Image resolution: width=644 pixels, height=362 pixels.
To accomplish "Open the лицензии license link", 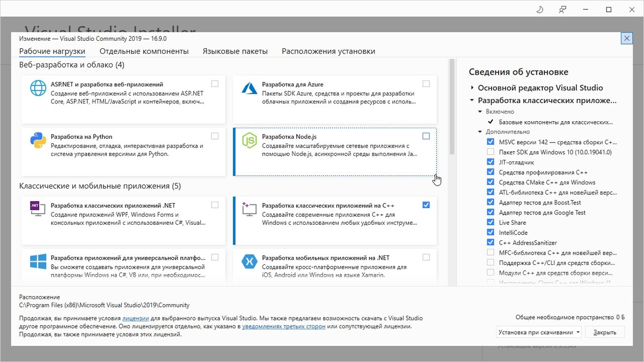I will coord(136,318).
